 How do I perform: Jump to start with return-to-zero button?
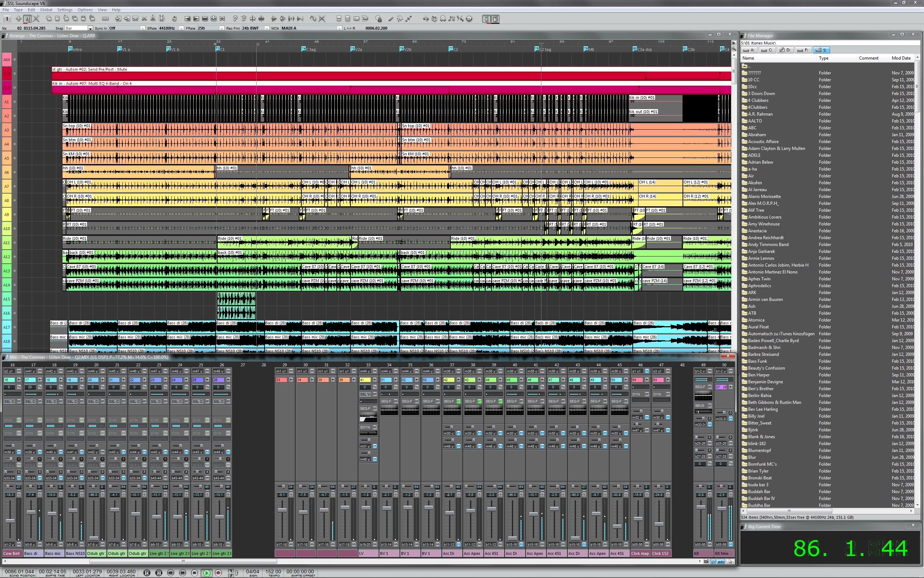point(147,573)
